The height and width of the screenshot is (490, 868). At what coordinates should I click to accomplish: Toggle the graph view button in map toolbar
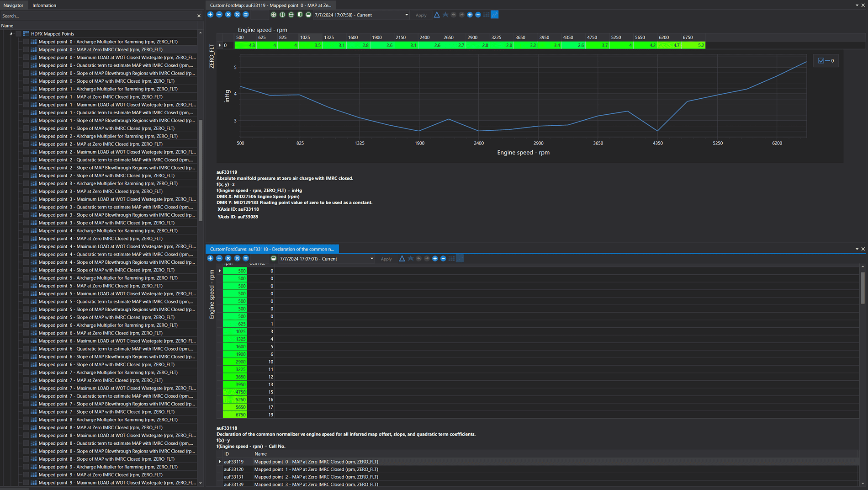point(495,15)
